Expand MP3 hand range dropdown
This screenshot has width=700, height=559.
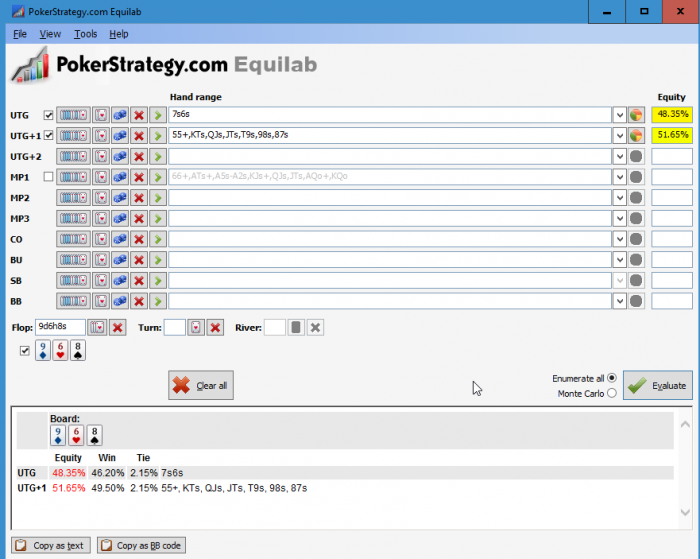620,218
